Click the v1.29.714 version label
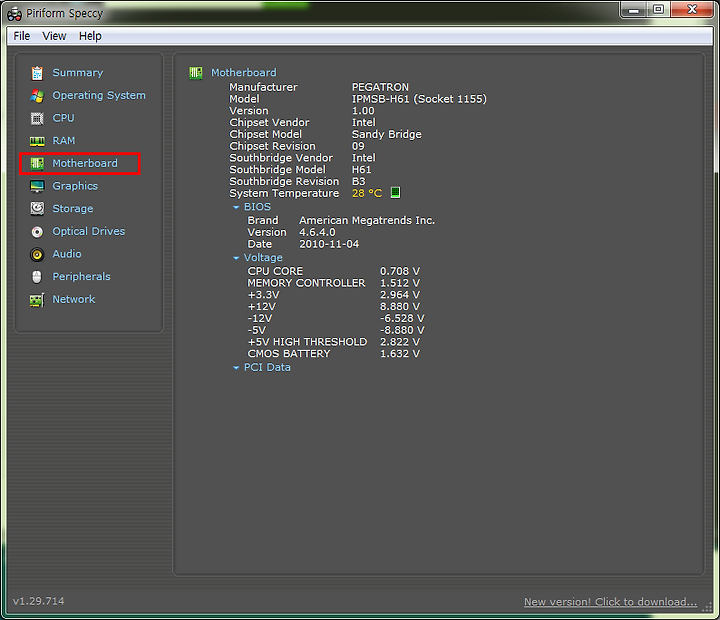Image resolution: width=720 pixels, height=620 pixels. point(39,601)
